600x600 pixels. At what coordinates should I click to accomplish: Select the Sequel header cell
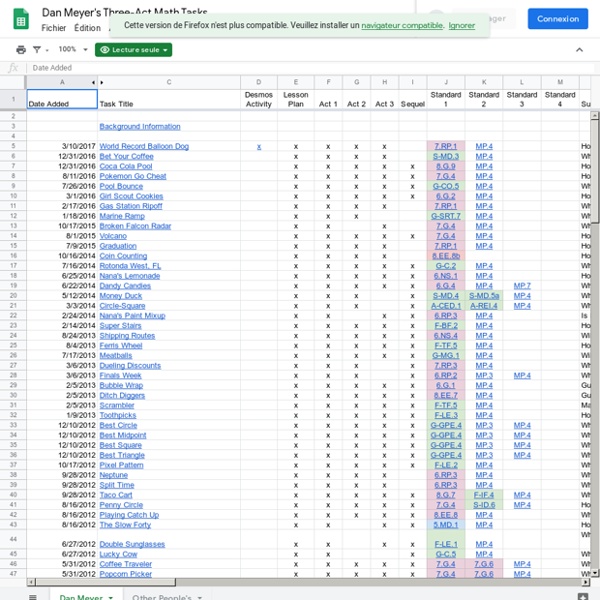coord(412,99)
